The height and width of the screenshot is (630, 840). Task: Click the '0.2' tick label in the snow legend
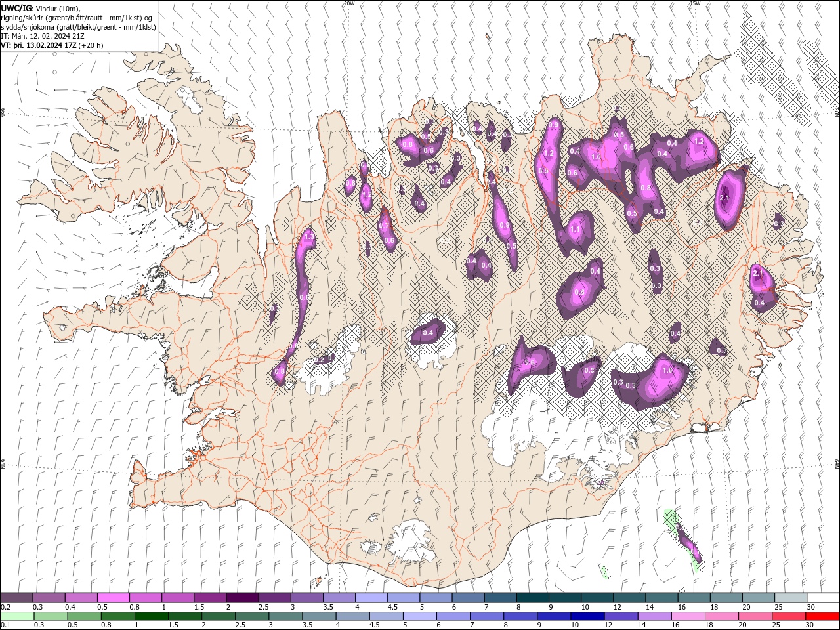(5, 607)
